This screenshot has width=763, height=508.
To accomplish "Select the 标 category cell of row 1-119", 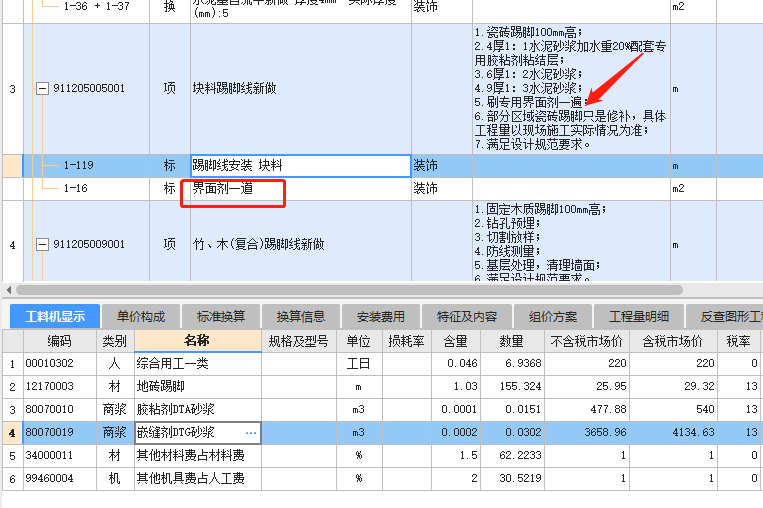I will (x=170, y=166).
